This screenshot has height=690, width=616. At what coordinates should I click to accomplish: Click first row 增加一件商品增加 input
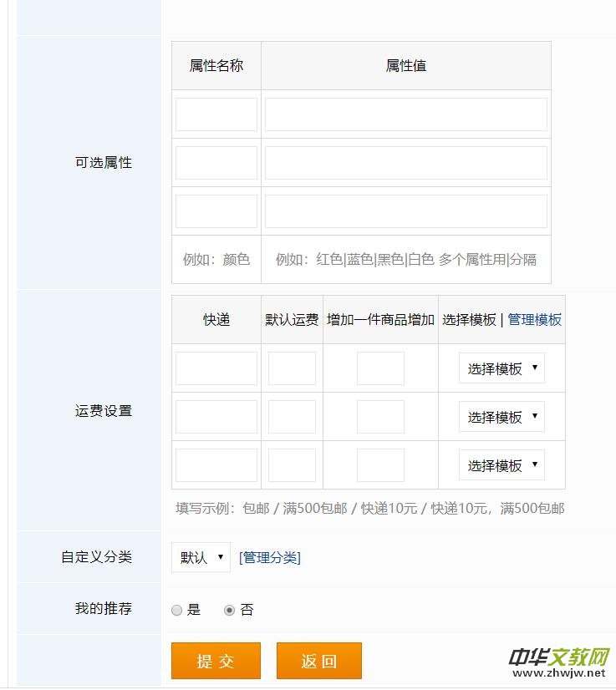pos(380,368)
